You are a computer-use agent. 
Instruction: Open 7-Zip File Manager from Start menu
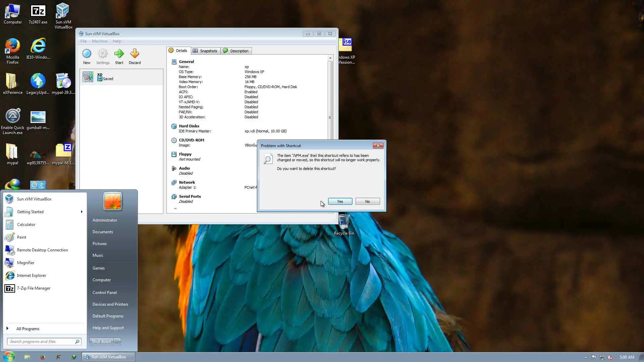click(x=34, y=288)
